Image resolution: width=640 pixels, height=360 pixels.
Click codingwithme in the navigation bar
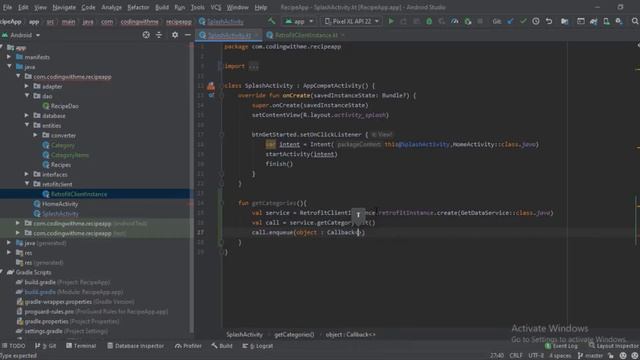point(139,22)
